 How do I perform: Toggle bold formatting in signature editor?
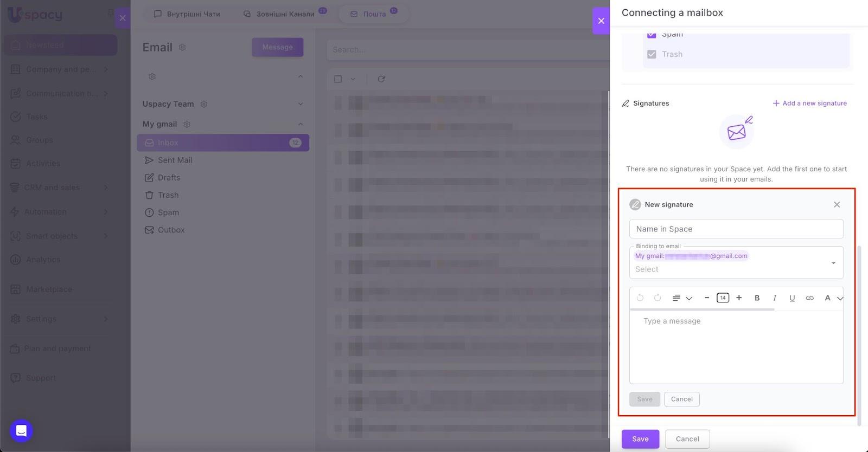757,298
